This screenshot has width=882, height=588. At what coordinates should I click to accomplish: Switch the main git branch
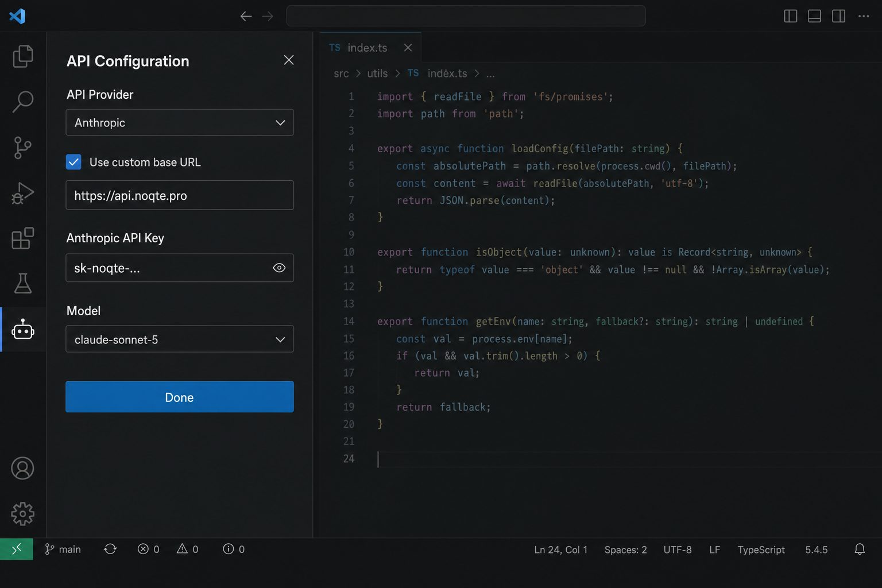tap(63, 549)
